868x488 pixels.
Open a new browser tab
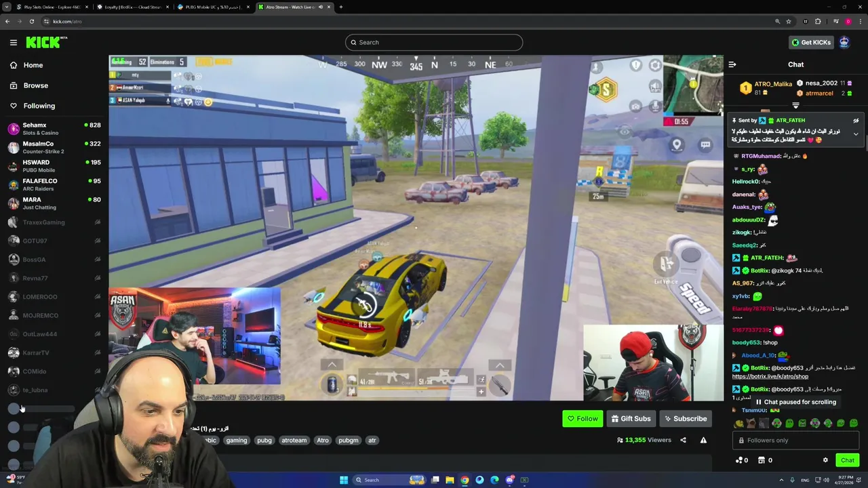(x=341, y=7)
